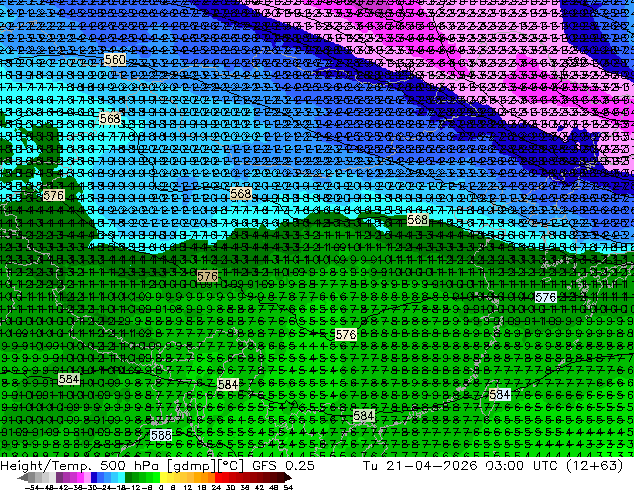Click the '-54' legend scale value
The image size is (634, 490).
(x=32, y=487)
